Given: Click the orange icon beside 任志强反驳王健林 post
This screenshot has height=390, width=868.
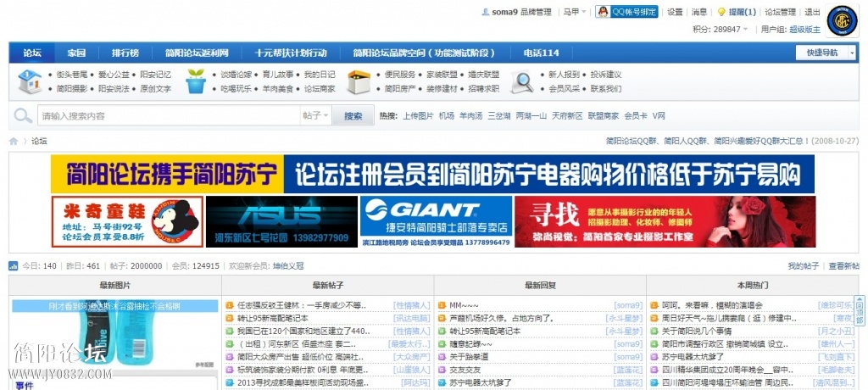Looking at the screenshot, I should (x=230, y=305).
